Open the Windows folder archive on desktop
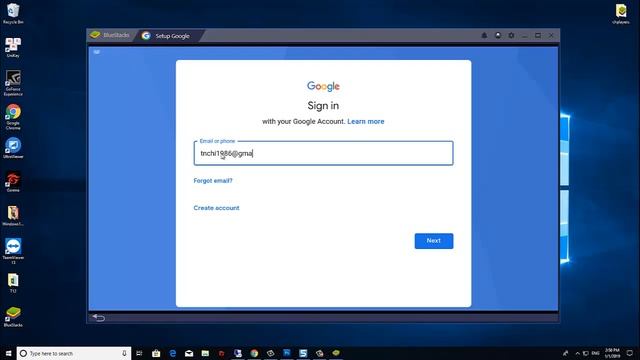 click(x=13, y=216)
